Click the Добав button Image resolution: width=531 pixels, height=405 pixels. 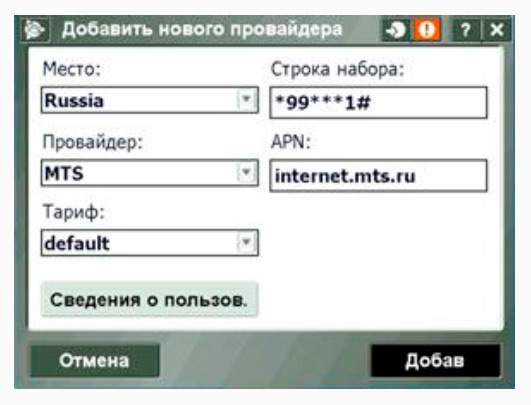click(x=436, y=361)
